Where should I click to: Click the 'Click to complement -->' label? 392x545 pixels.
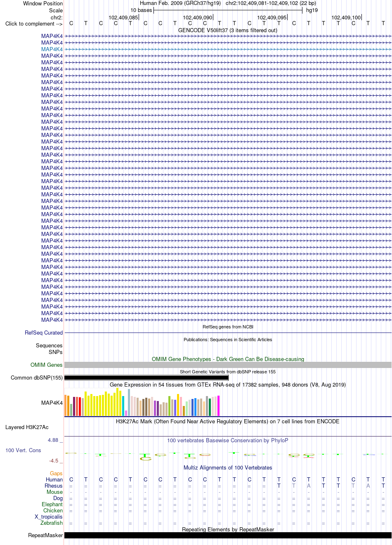click(x=34, y=24)
